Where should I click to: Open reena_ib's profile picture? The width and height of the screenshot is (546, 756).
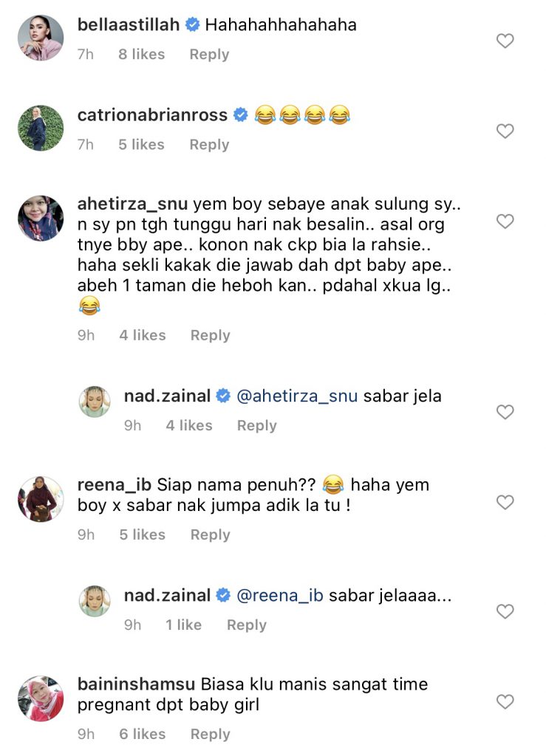[41, 499]
